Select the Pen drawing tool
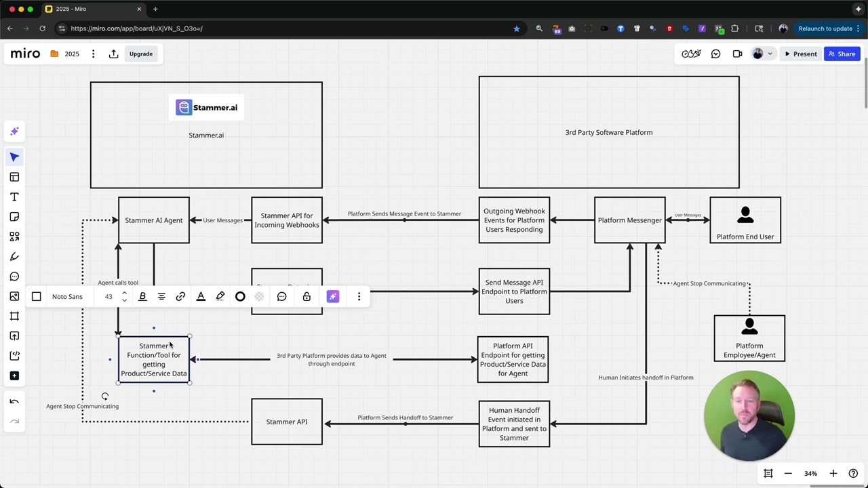Image resolution: width=868 pixels, height=488 pixels. tap(14, 256)
